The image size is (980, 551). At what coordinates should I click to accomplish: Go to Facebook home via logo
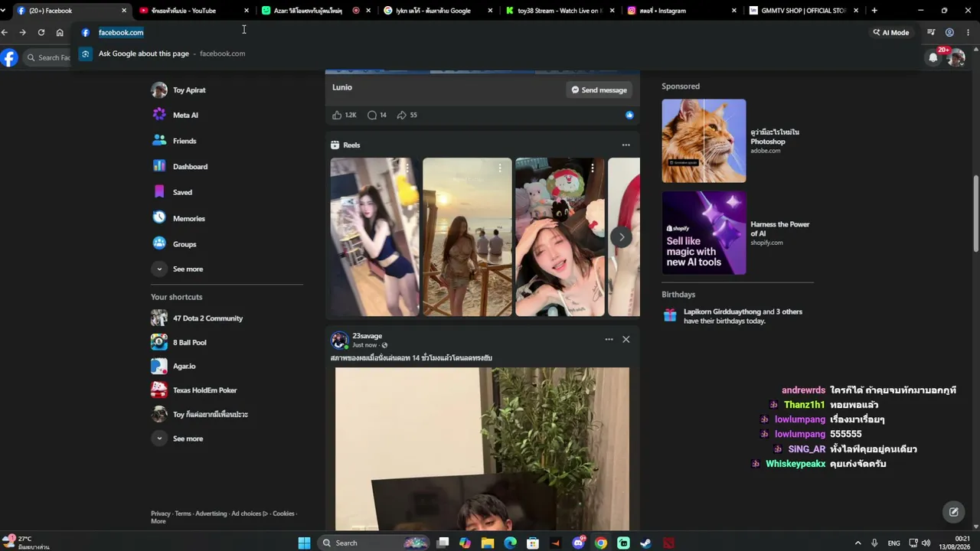pyautogui.click(x=9, y=57)
